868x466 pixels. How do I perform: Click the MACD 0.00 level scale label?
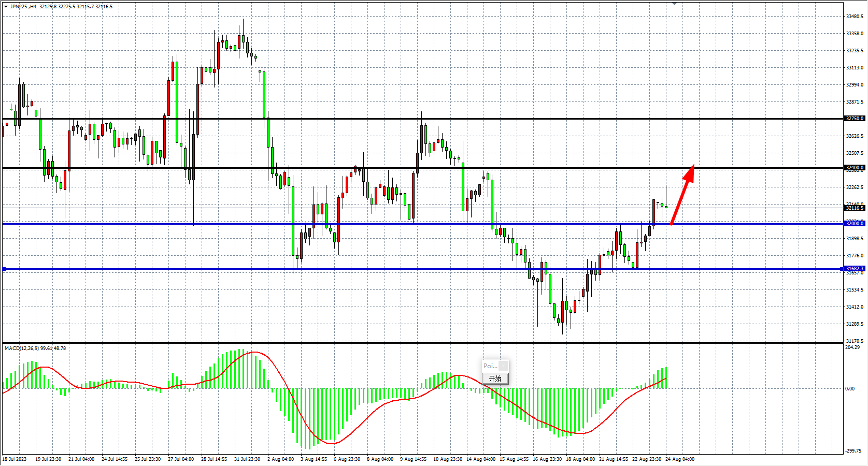[850, 388]
